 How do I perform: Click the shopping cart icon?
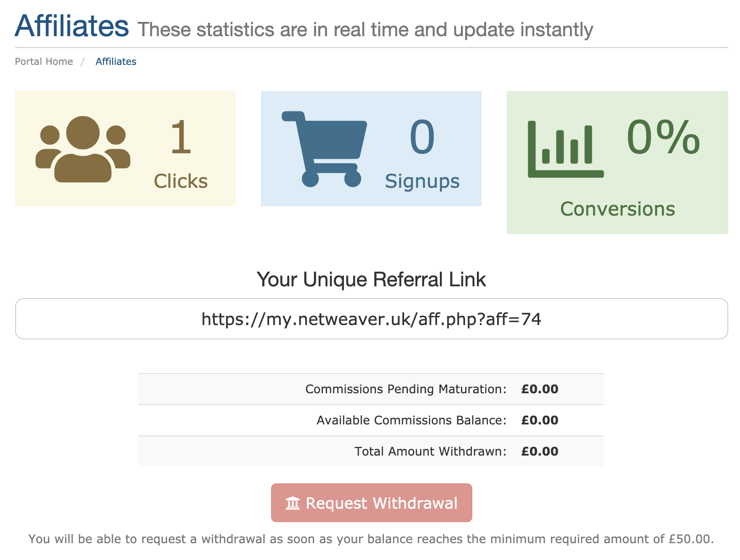pos(325,149)
